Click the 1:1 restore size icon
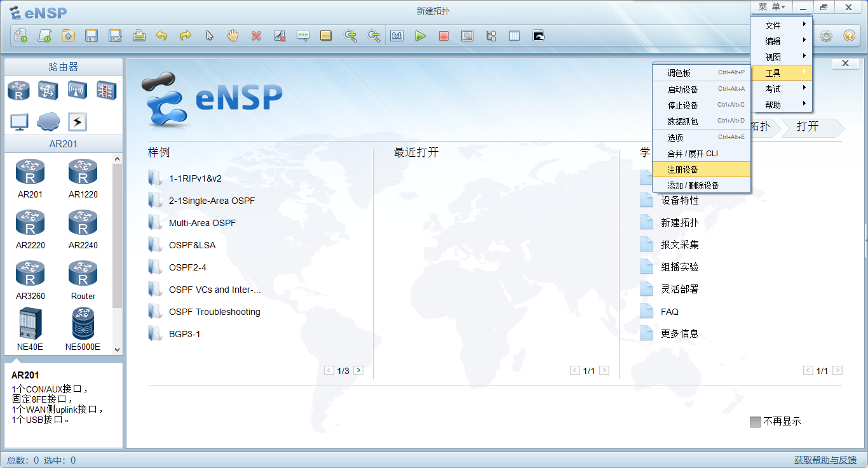Screen dimensions: 868x468 tap(397, 36)
